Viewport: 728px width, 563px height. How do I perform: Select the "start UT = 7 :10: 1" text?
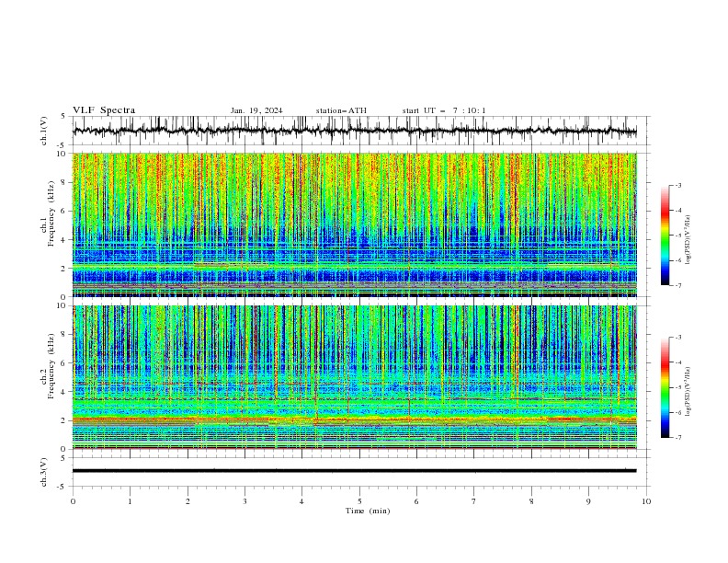pos(444,110)
